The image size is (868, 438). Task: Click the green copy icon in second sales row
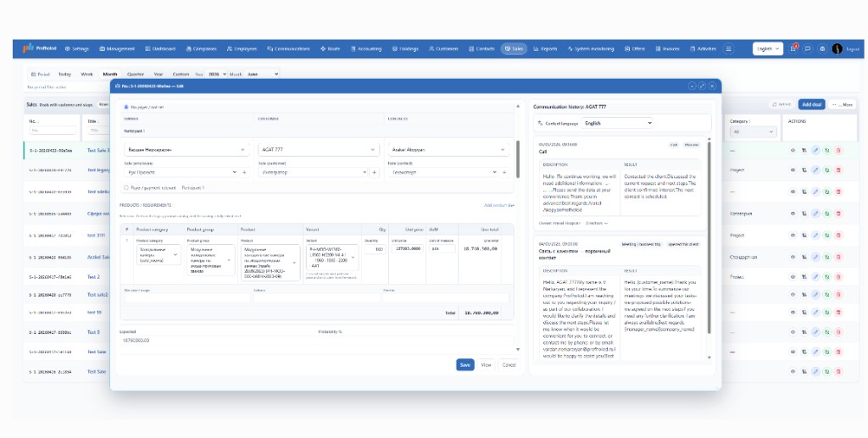coord(826,170)
